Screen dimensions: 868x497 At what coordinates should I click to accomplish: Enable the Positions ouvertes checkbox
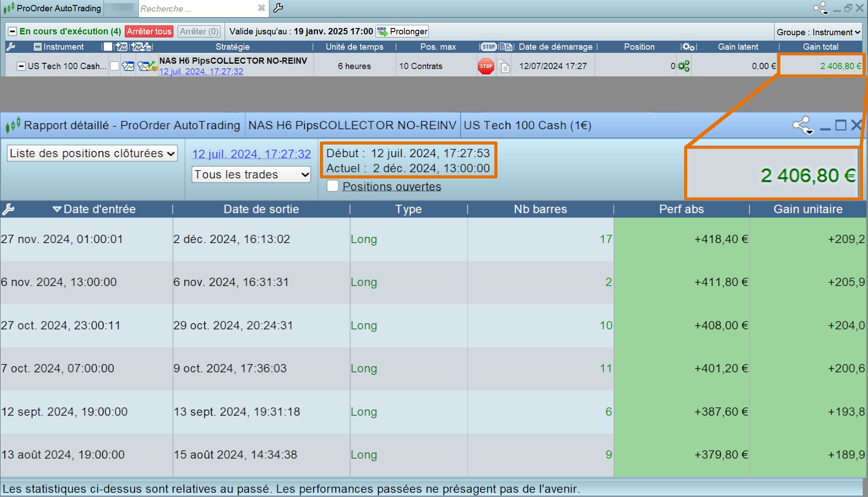pyautogui.click(x=333, y=186)
